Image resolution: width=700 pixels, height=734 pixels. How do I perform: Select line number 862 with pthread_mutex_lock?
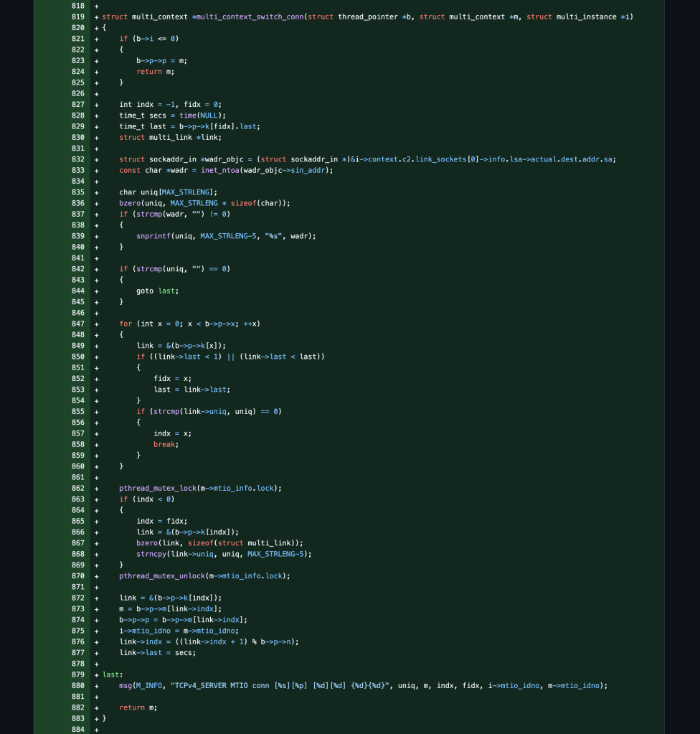point(77,488)
